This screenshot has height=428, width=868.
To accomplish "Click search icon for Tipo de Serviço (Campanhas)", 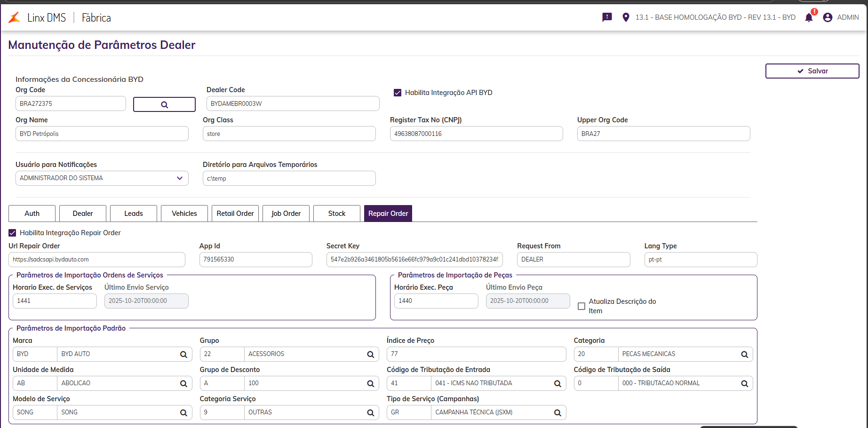I will click(x=557, y=413).
